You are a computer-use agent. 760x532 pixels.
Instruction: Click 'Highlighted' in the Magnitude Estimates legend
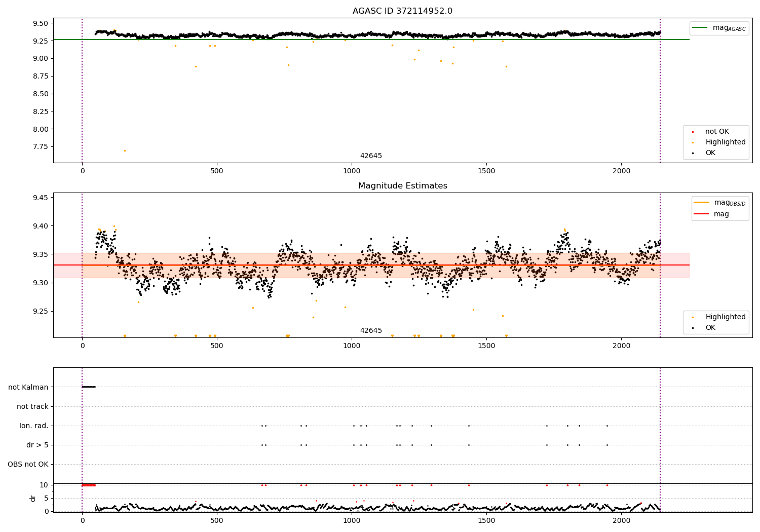coord(726,317)
